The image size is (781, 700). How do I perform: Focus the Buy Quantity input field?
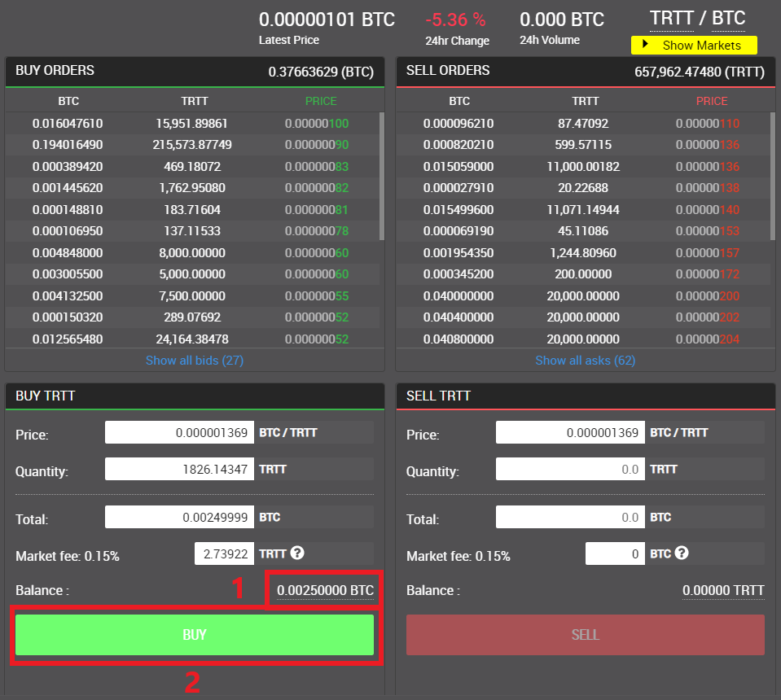click(x=179, y=469)
